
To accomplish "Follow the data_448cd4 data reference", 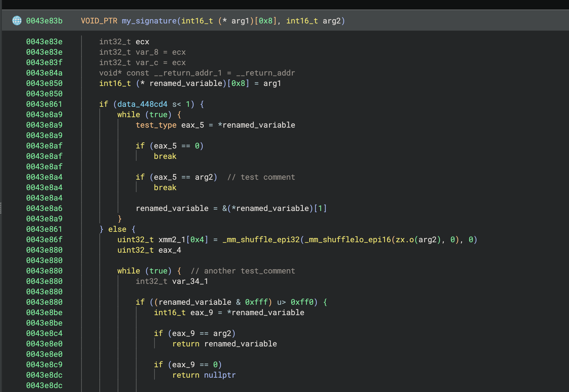I will point(142,104).
